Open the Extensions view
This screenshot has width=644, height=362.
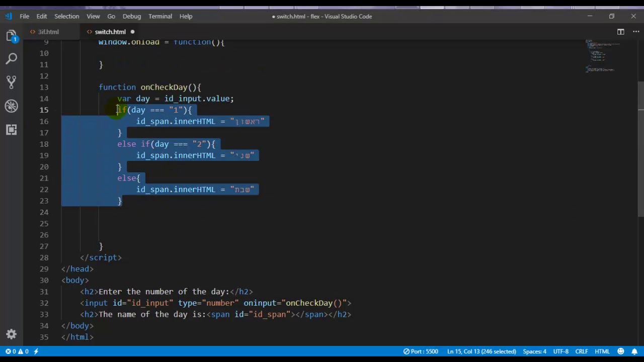click(x=12, y=130)
